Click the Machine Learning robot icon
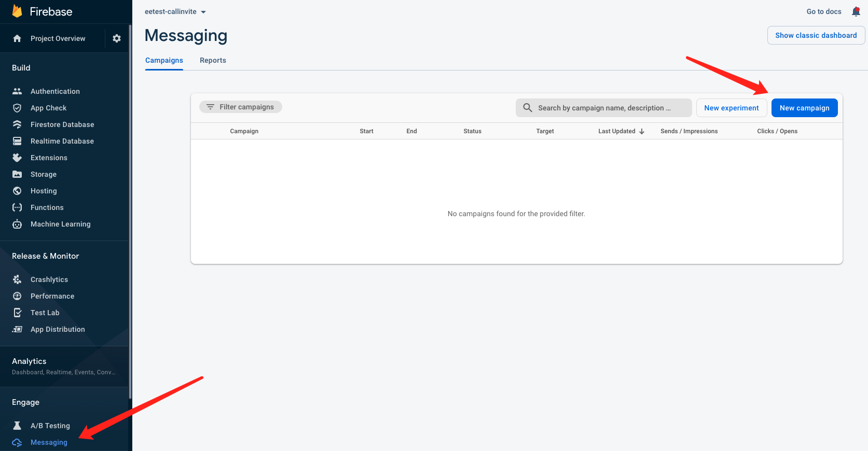The image size is (868, 451). 17,224
